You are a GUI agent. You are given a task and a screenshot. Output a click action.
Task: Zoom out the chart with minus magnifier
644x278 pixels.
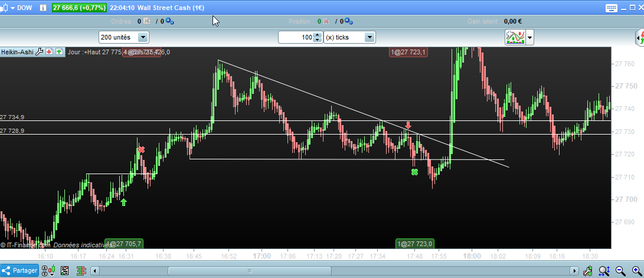[x=620, y=270]
